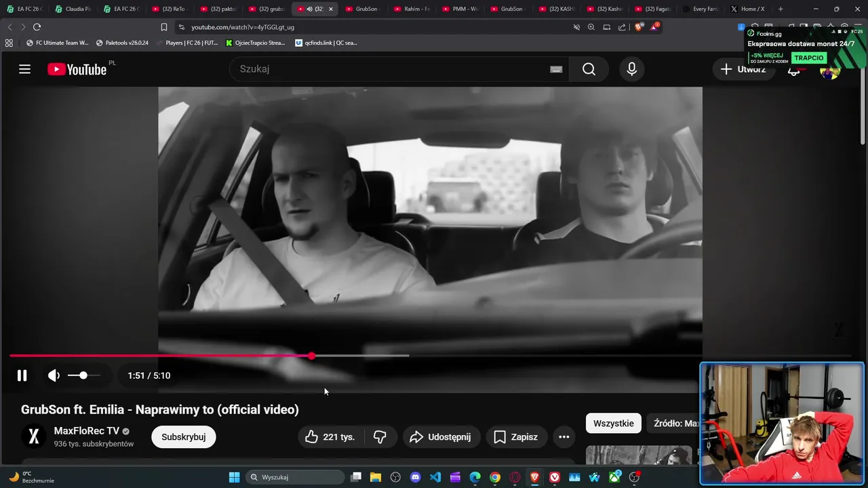Click the address bar URL
Image resolution: width=868 pixels, height=488 pixels.
(243, 27)
